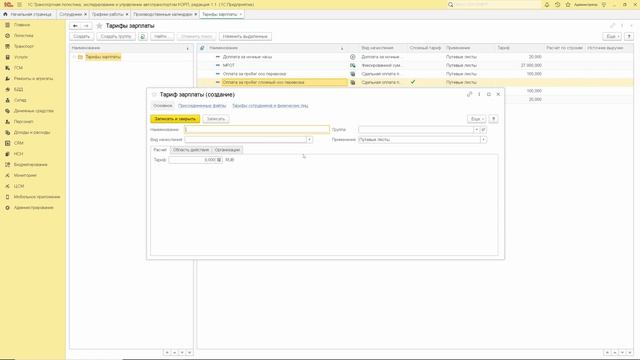The image size is (640, 360).
Task: Select the Доплата за ночные часы row
Action: 415,57
